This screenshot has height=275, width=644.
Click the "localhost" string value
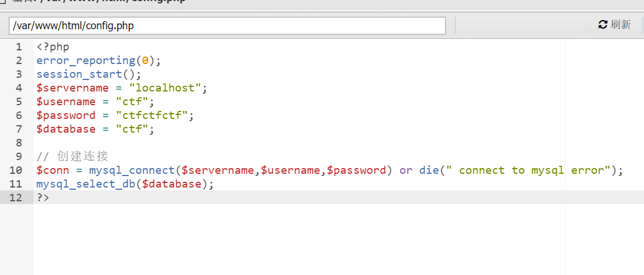[165, 88]
